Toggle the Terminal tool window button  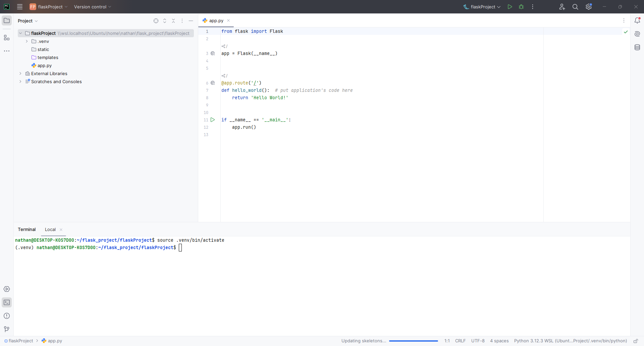[x=7, y=302]
